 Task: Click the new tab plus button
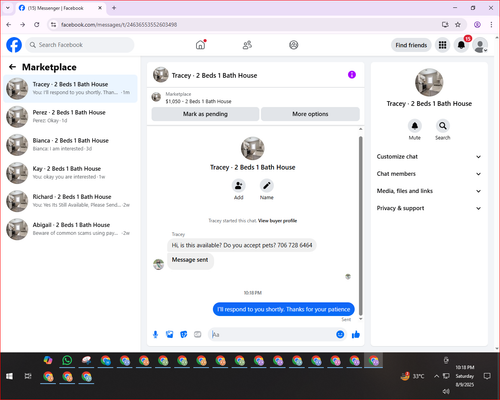click(114, 8)
